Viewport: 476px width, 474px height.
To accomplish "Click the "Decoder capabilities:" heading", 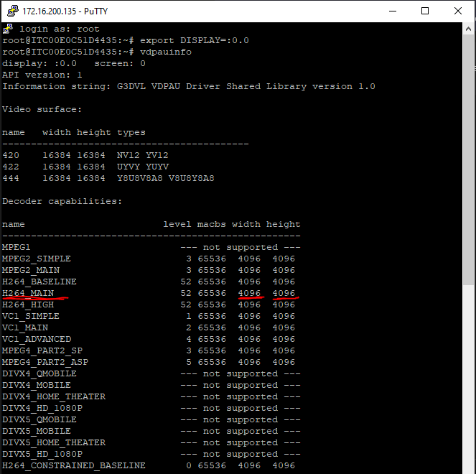I will coord(62,201).
